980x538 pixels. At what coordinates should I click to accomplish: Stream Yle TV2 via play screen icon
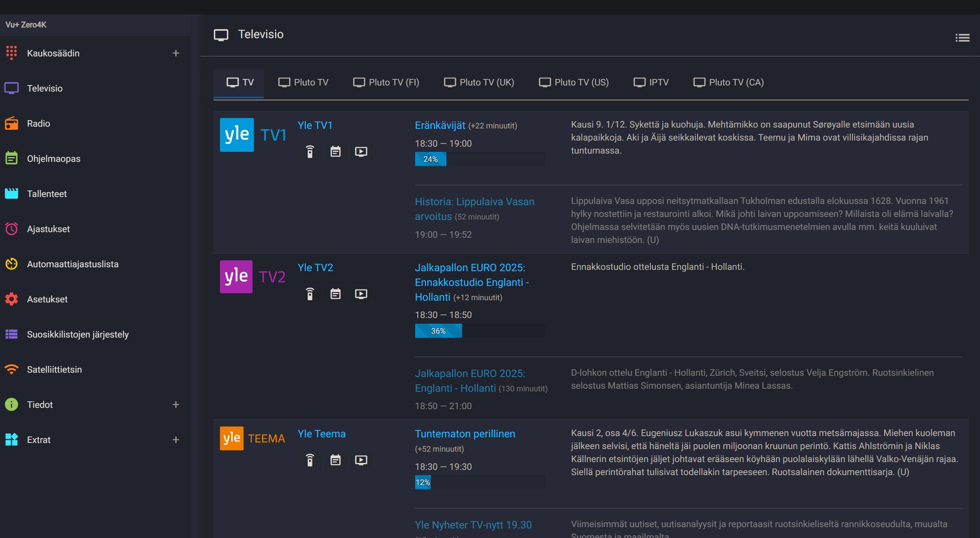(x=361, y=294)
